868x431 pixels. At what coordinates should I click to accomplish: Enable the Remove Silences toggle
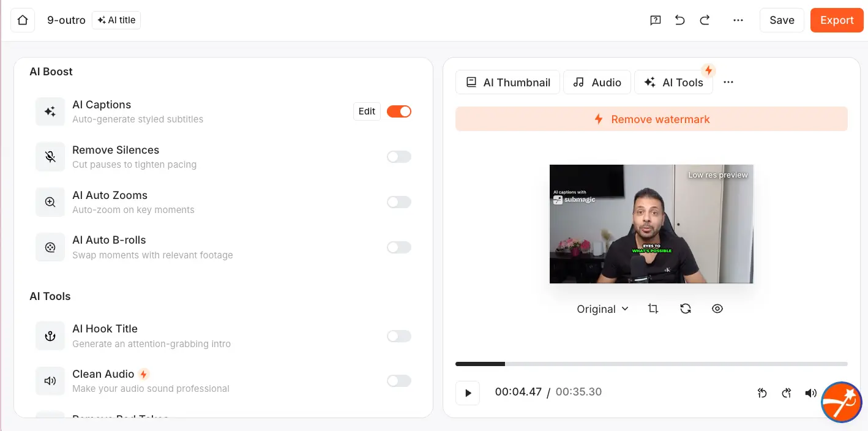coord(399,157)
